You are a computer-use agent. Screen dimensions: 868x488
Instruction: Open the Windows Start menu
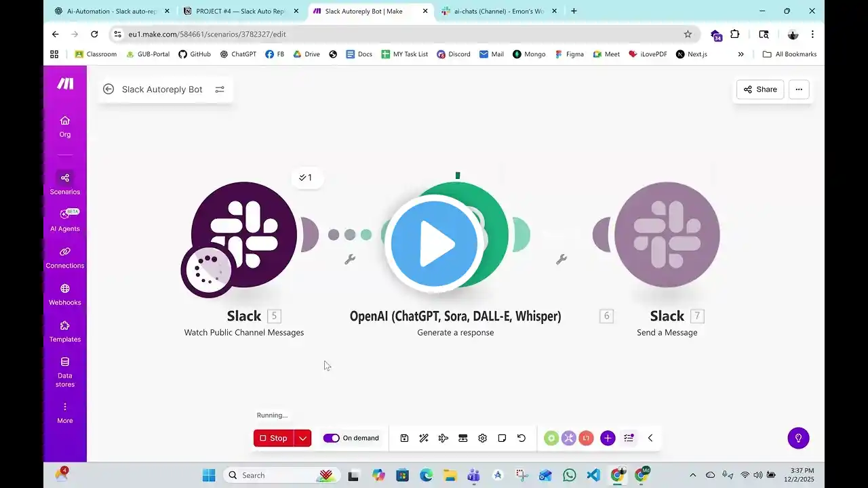(208, 475)
